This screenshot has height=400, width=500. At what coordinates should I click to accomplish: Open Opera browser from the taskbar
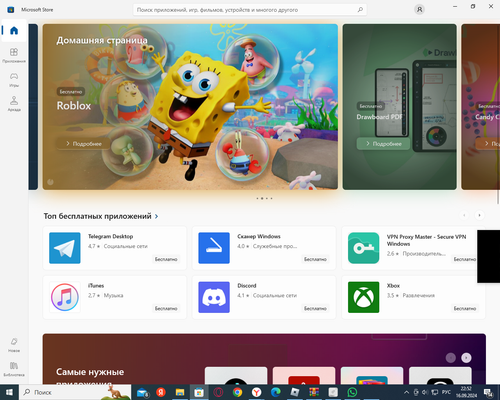click(218, 392)
